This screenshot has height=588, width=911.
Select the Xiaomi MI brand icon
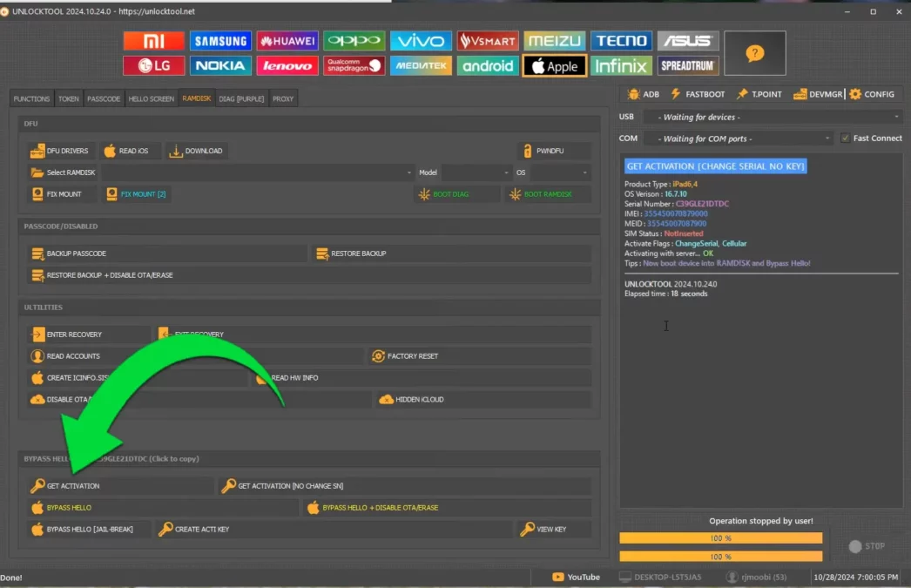[x=154, y=41]
